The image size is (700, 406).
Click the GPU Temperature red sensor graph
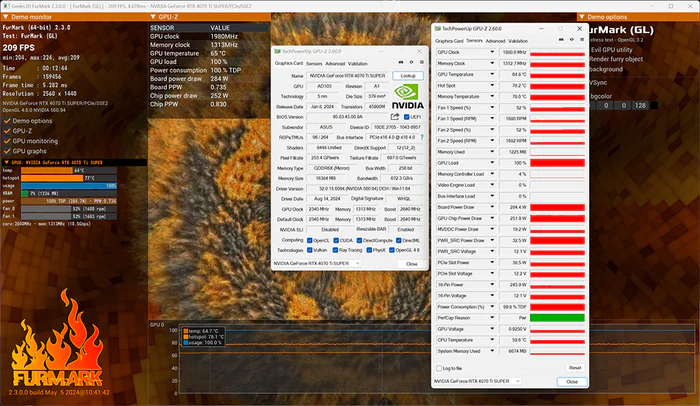click(x=557, y=75)
